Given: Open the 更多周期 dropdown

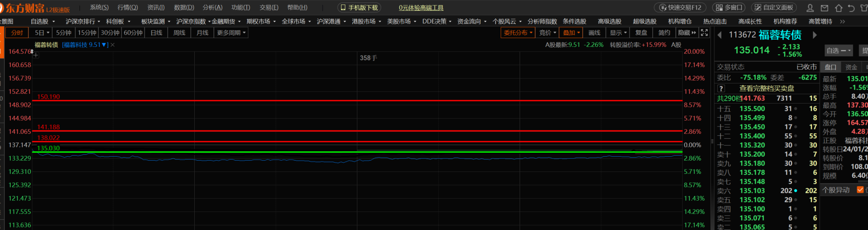Looking at the screenshot, I should click(x=231, y=33).
